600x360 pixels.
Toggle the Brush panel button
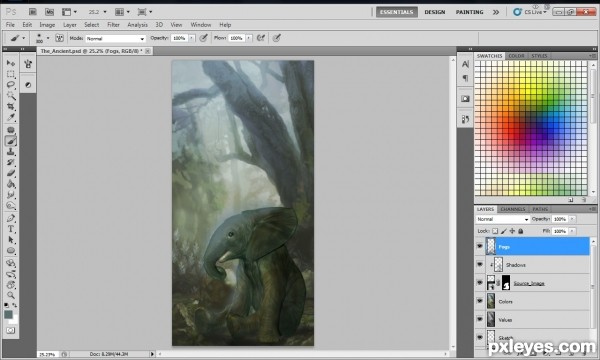(x=59, y=38)
